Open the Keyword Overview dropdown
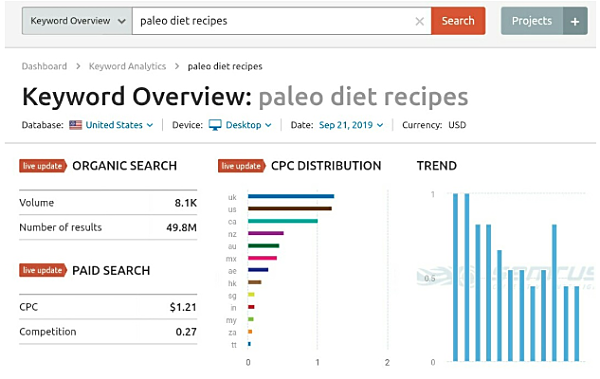Screen dimensions: 600x379 [x=77, y=21]
